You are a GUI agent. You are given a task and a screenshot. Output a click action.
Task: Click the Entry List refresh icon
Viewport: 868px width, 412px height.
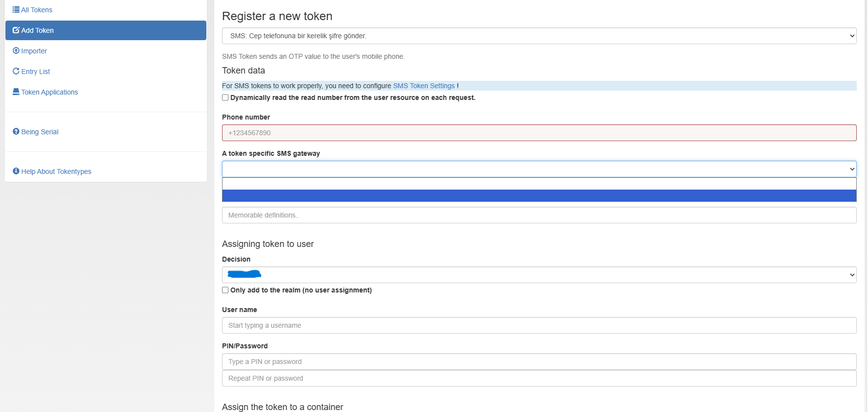tap(16, 72)
